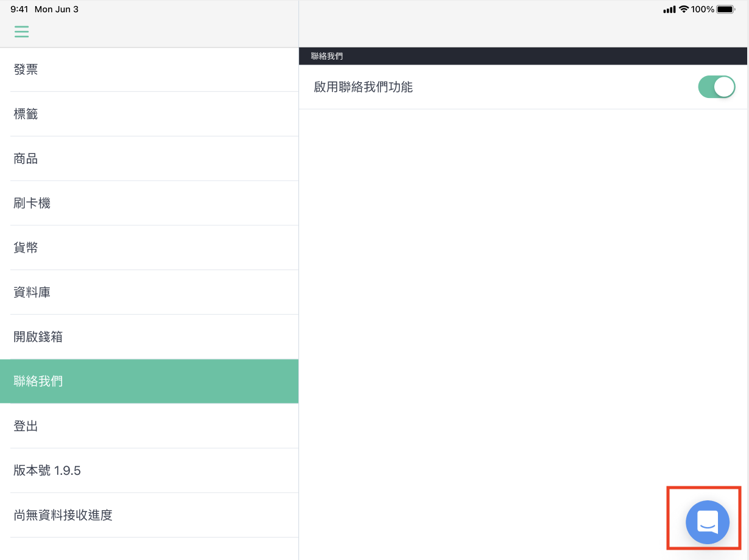Screen dimensions: 749x560
Task: Choose 資料庫 from the sidebar
Action: coord(149,292)
